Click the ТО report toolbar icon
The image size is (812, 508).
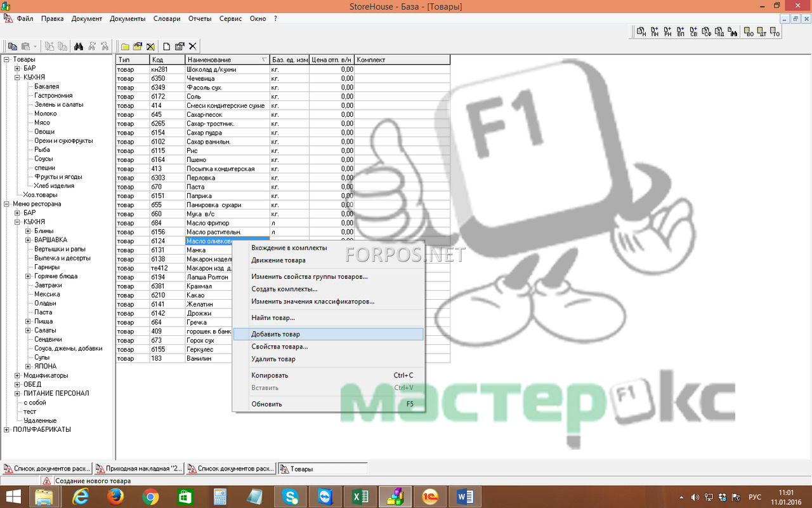[x=775, y=31]
